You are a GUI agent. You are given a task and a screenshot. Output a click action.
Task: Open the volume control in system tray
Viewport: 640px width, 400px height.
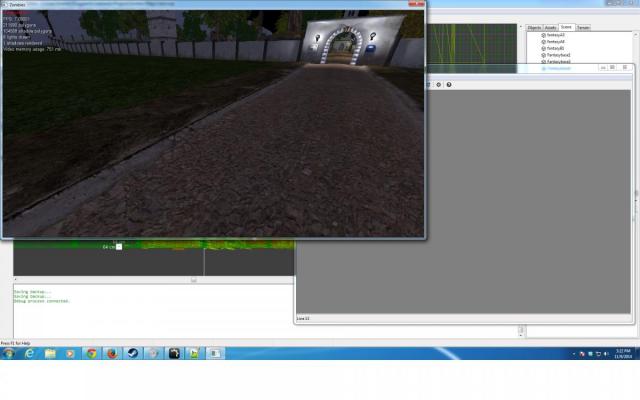click(x=606, y=354)
